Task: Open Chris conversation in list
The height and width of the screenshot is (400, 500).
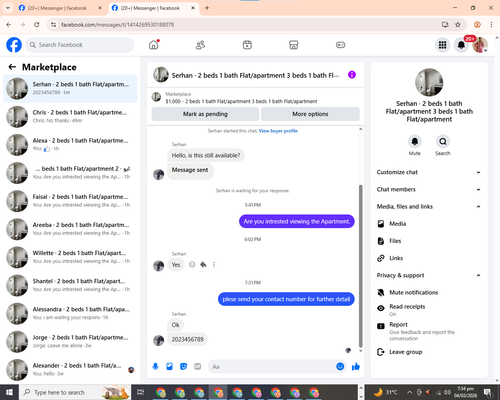Action: coord(70,117)
